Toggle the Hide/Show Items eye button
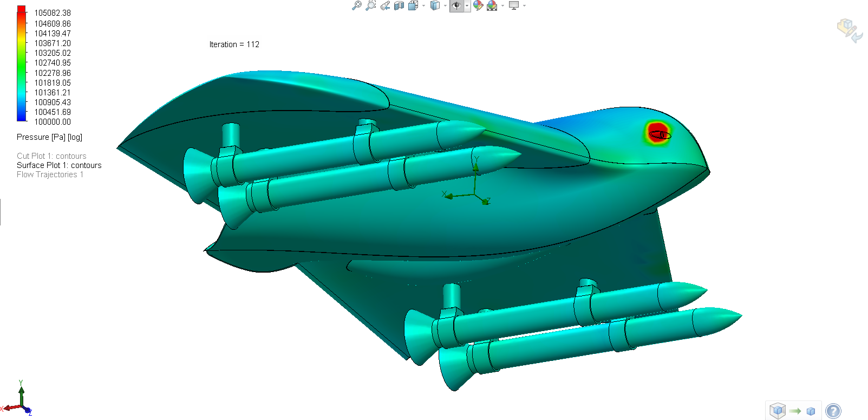Image resolution: width=868 pixels, height=420 pixels. point(457,5)
